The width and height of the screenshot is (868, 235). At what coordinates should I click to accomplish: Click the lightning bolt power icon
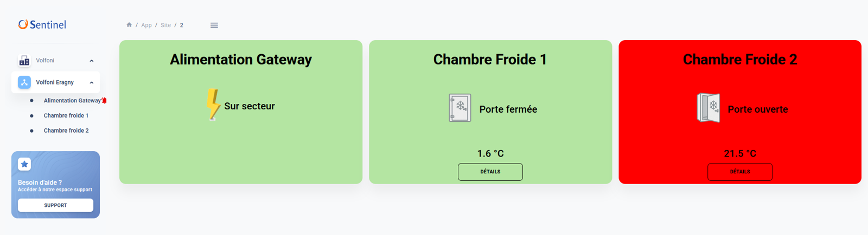(213, 104)
